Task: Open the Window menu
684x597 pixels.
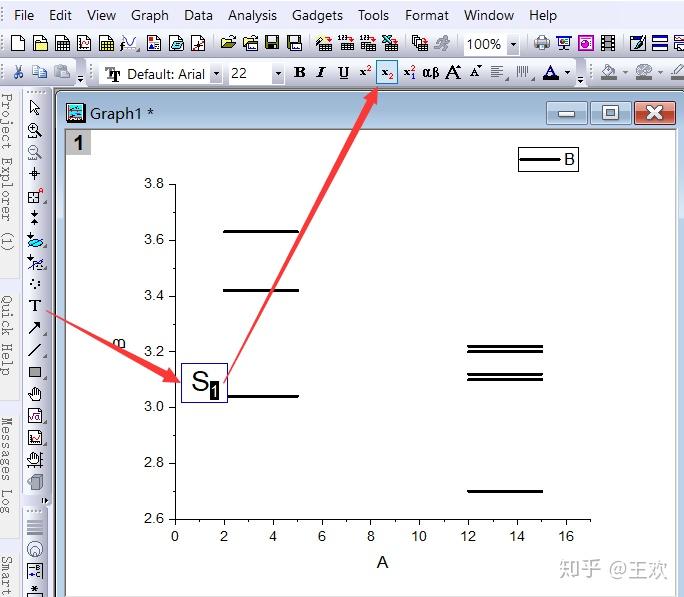Action: click(x=489, y=15)
